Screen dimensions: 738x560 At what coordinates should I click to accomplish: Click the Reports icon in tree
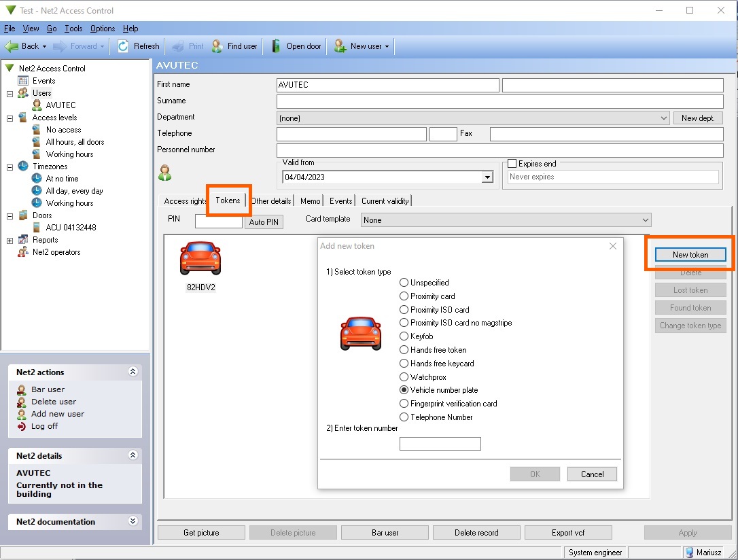tap(23, 239)
